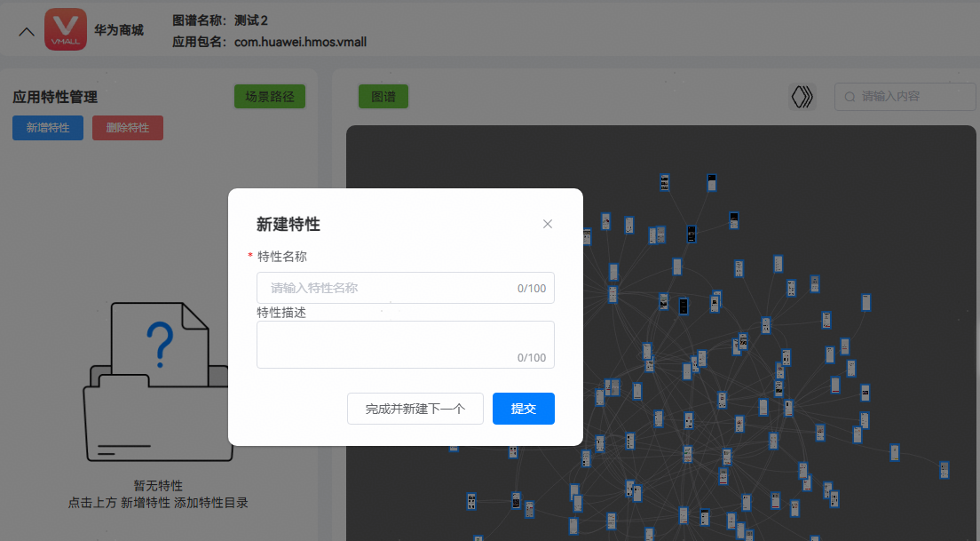This screenshot has height=541, width=980.
Task: Switch to the 图谱 tab
Action: [383, 97]
